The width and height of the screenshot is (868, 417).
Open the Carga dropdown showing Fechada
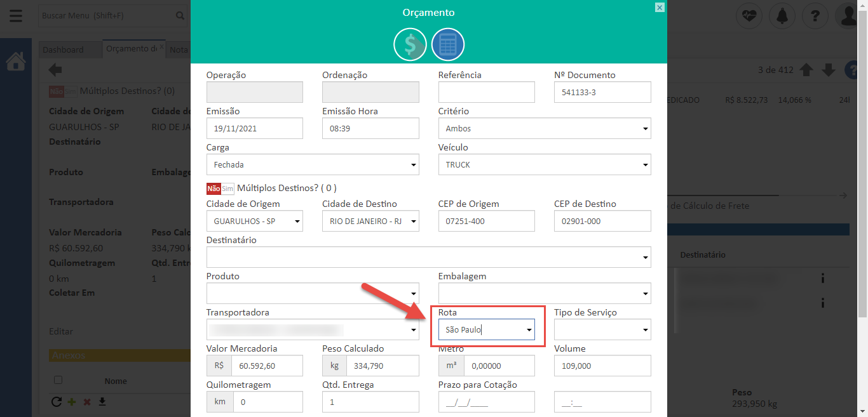(414, 165)
